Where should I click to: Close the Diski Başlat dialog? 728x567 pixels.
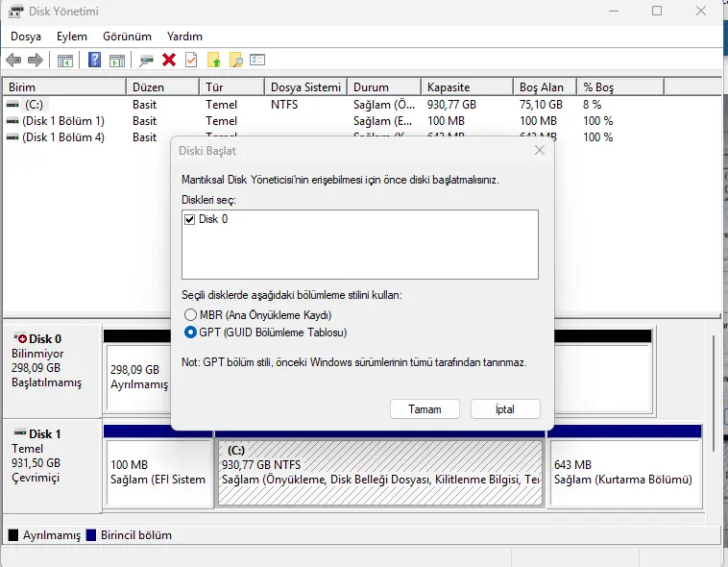click(x=539, y=150)
